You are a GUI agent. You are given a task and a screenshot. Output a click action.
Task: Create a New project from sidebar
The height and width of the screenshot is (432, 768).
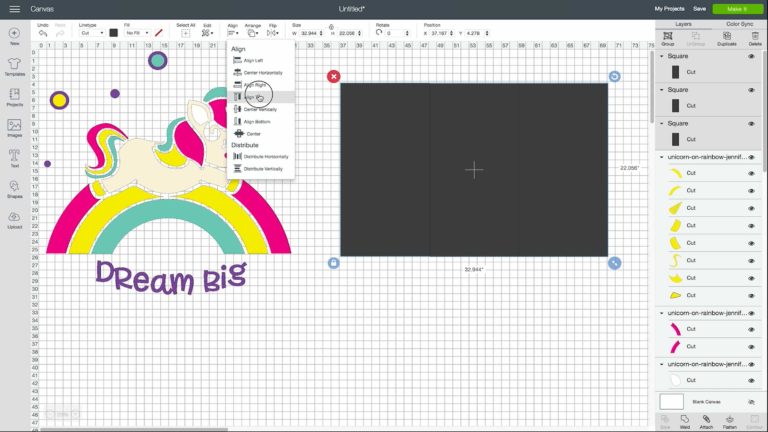point(14,36)
